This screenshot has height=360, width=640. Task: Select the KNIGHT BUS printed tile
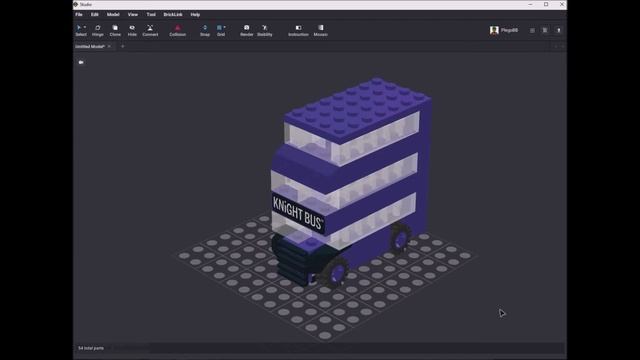298,214
